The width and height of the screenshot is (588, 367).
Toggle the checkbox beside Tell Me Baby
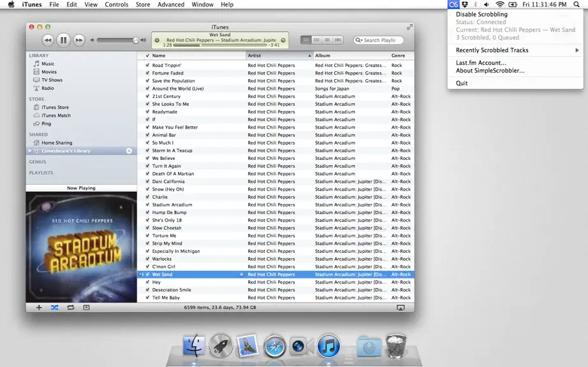coord(147,298)
